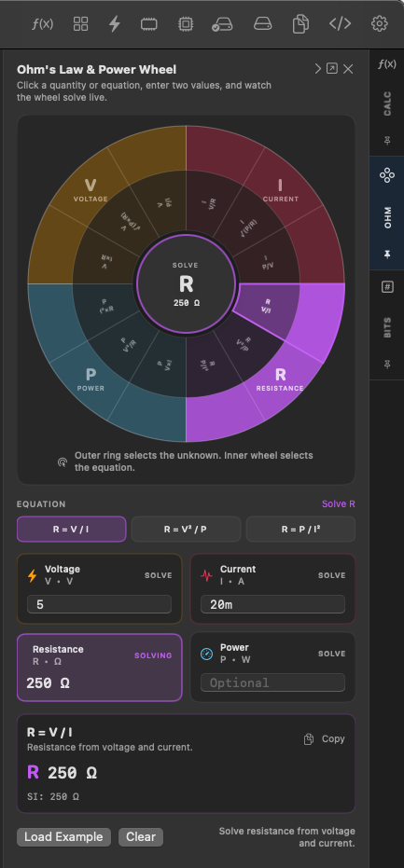This screenshot has width=404, height=868.
Task: Unpin the OHM tab in sidebar
Action: (x=387, y=255)
